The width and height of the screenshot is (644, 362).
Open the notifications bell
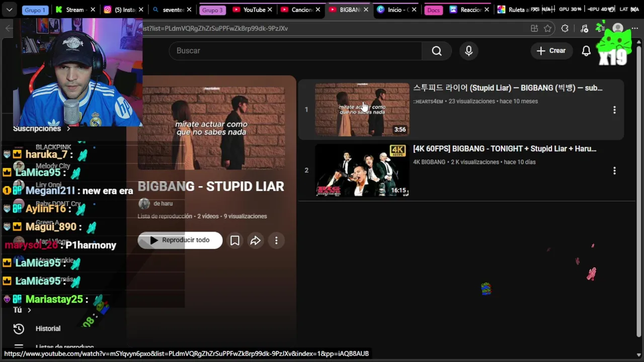[586, 51]
